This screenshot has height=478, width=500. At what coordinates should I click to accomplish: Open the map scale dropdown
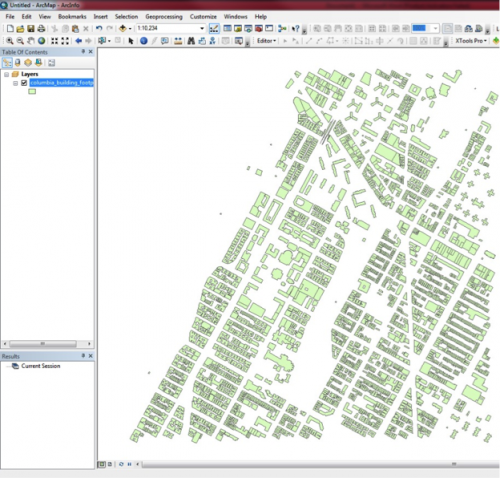pos(202,29)
